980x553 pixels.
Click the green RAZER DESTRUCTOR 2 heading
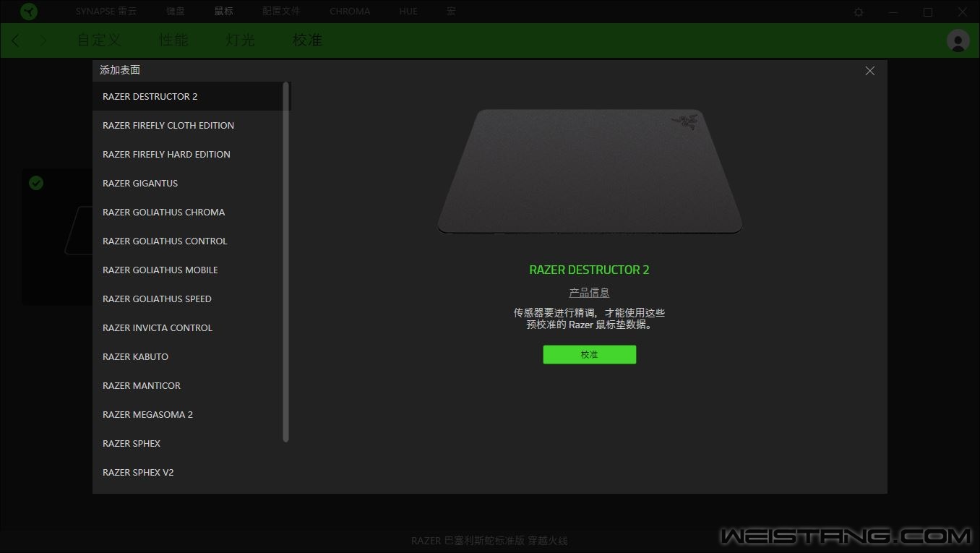[x=590, y=270]
